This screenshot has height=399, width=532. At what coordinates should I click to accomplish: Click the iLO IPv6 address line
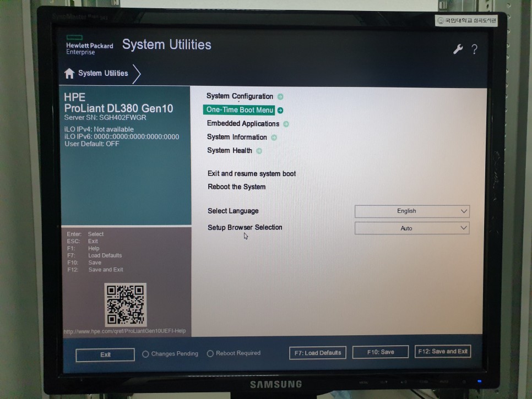tap(122, 136)
